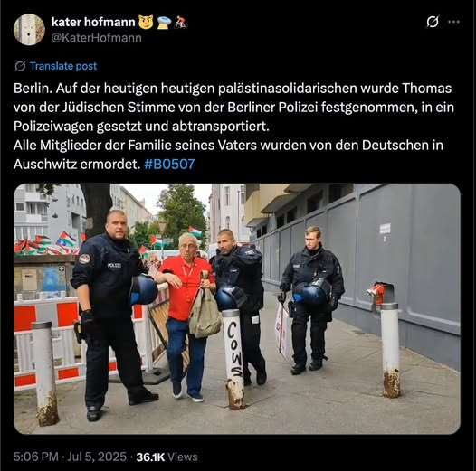Open the @KaterHofmann handle link

97,38
